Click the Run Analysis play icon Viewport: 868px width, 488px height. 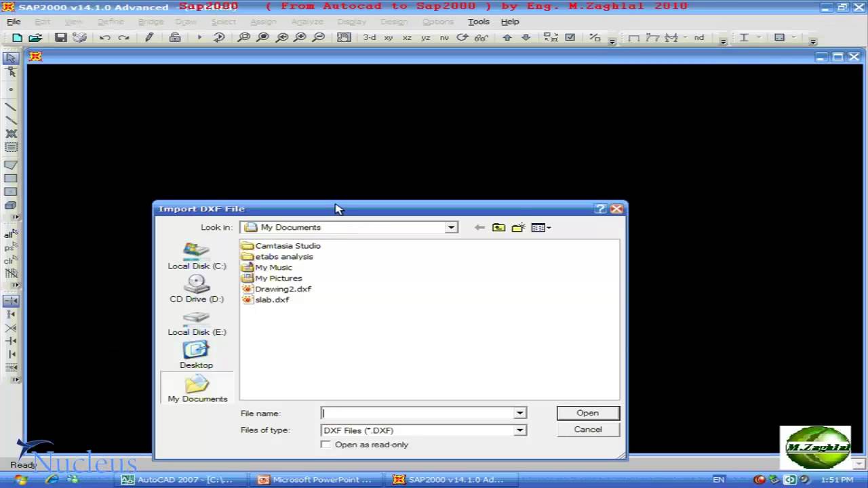point(199,38)
